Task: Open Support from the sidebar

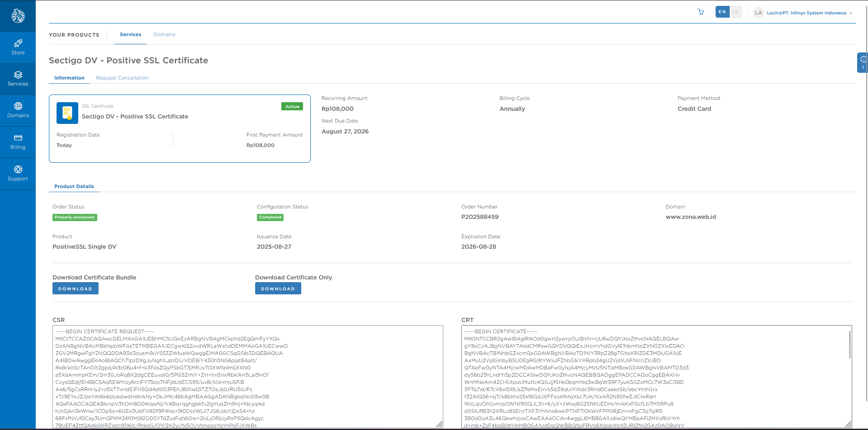Action: [18, 173]
